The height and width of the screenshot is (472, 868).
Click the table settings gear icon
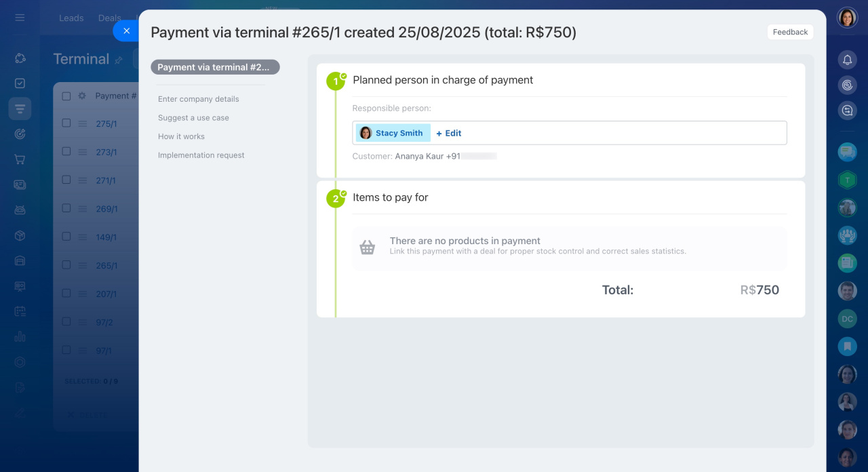tap(82, 96)
